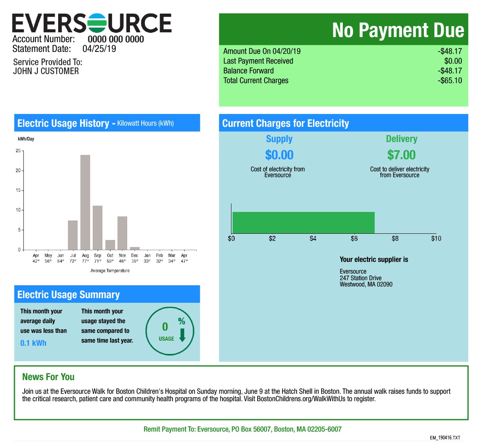Click the October usage bar
The image size is (482, 448).
coord(110,244)
